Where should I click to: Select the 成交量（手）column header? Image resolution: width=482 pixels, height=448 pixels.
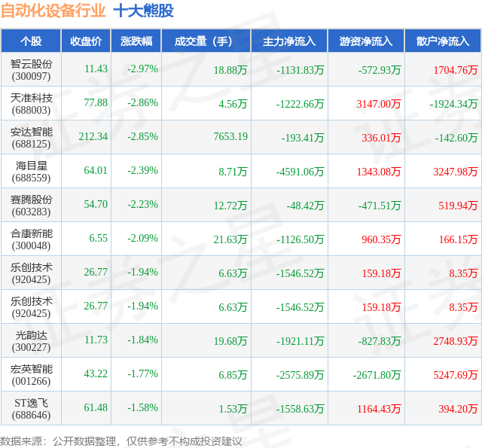[x=206, y=41]
